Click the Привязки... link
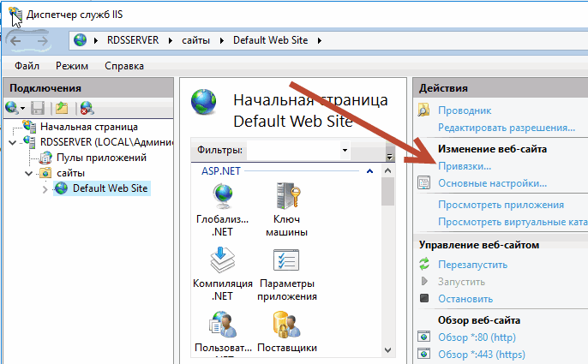588x364 pixels. coord(465,165)
